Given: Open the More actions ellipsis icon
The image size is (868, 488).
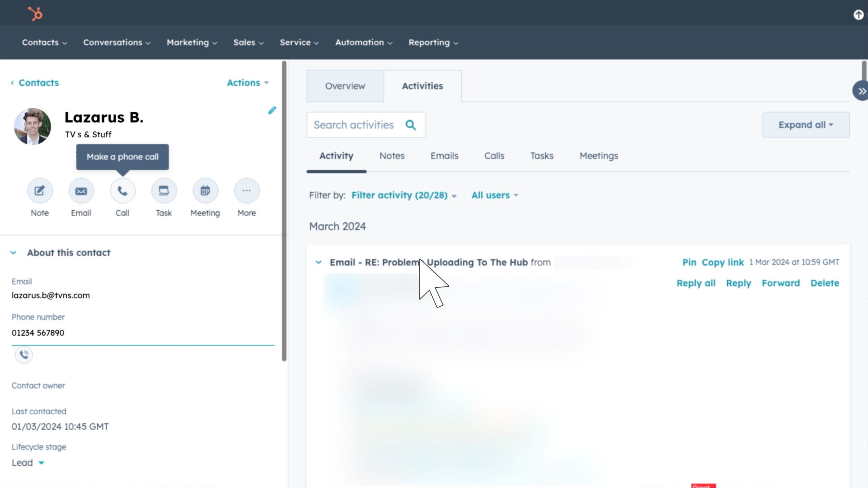Looking at the screenshot, I should pos(246,191).
